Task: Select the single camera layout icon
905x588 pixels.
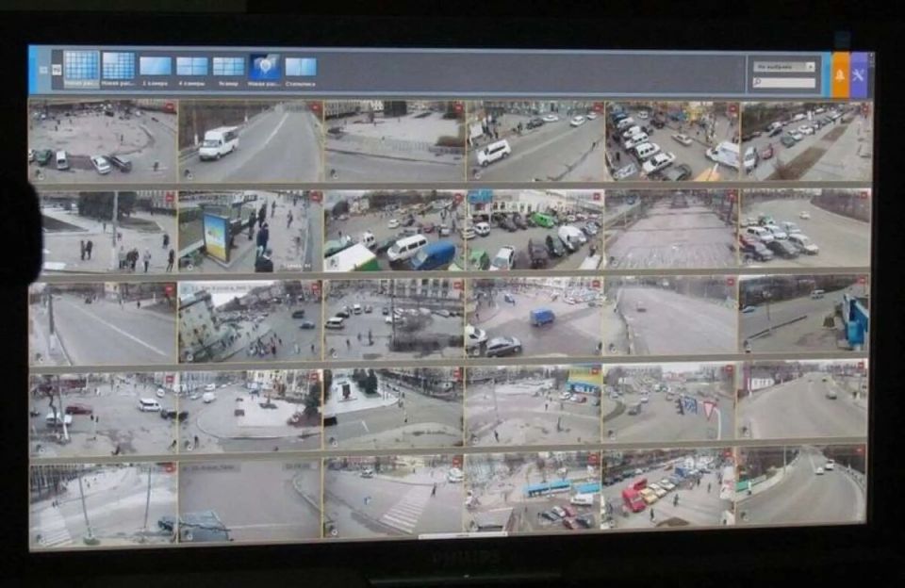Action: click(156, 66)
